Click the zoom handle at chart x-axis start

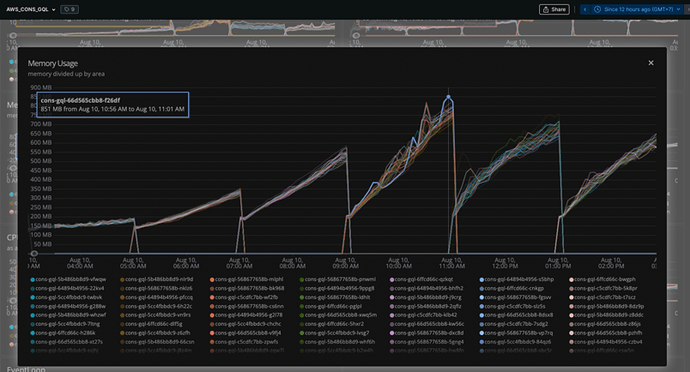click(x=34, y=253)
